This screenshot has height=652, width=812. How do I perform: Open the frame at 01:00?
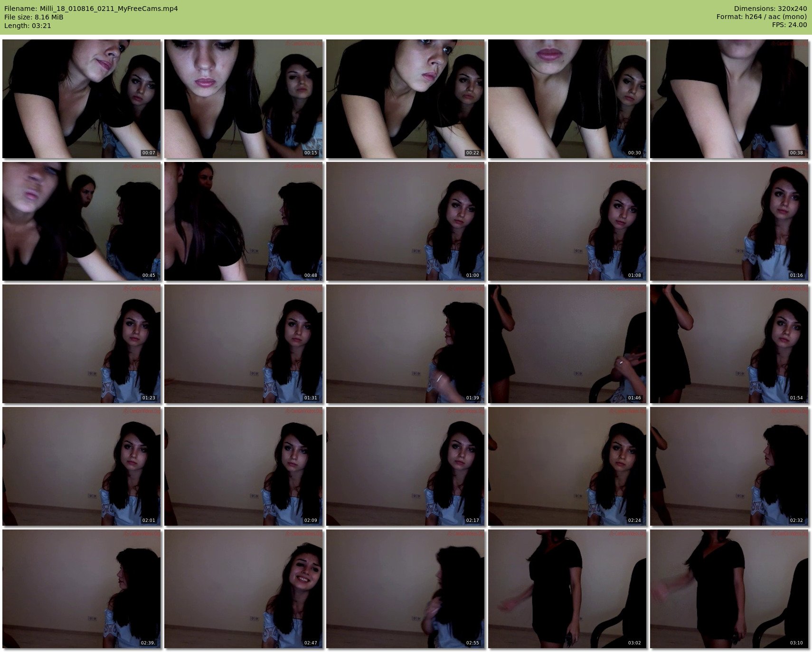pos(406,221)
